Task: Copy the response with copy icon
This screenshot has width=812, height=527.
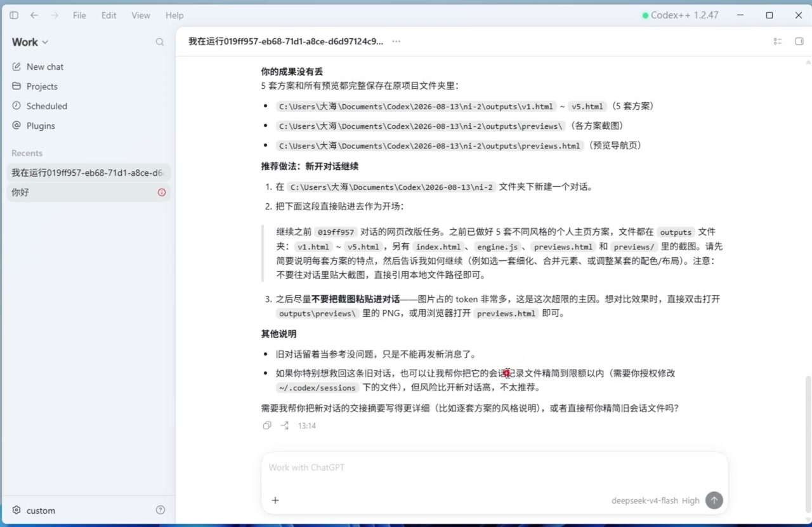Action: tap(267, 425)
